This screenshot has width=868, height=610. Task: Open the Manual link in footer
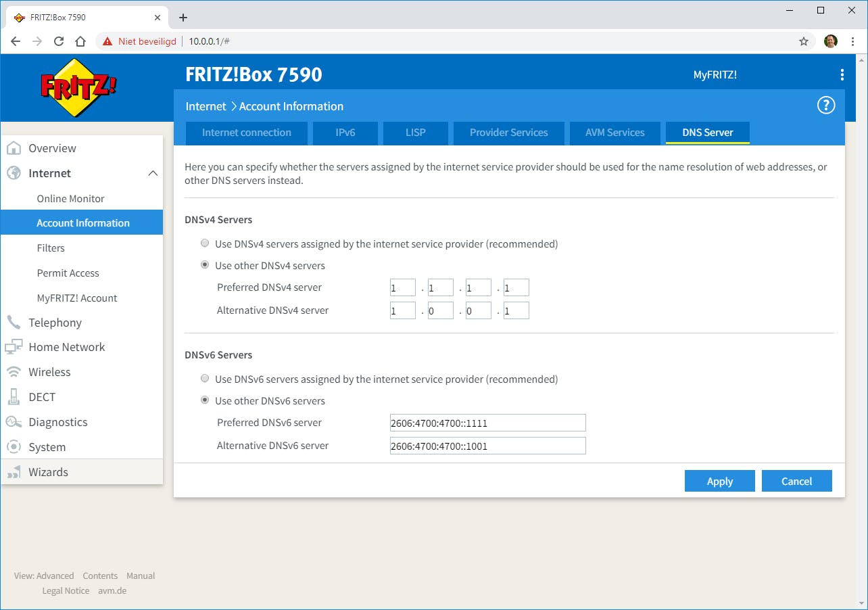point(141,576)
